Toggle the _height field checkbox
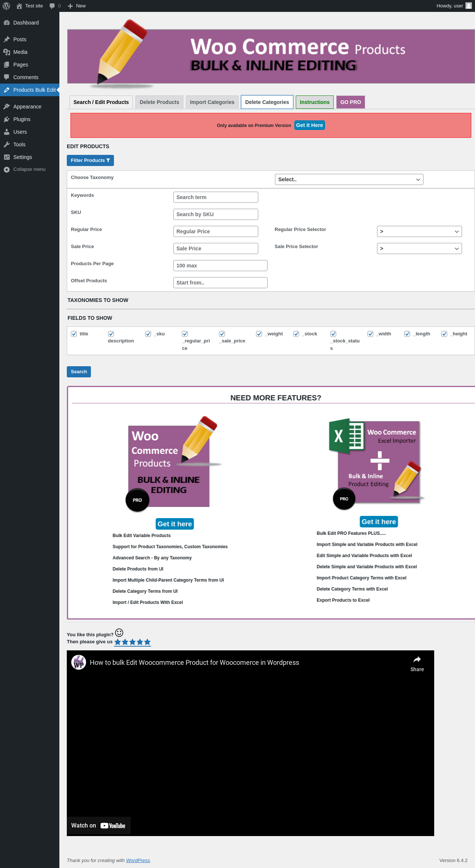The height and width of the screenshot is (868, 475). pyautogui.click(x=444, y=334)
